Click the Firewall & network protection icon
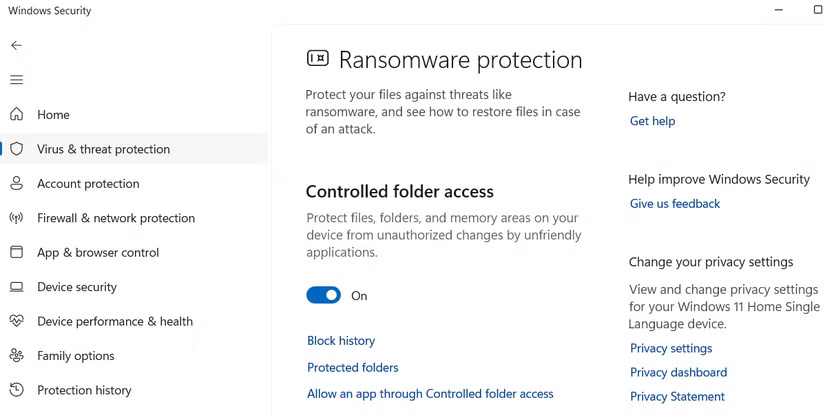Screen dimensions: 825x417 click(17, 218)
